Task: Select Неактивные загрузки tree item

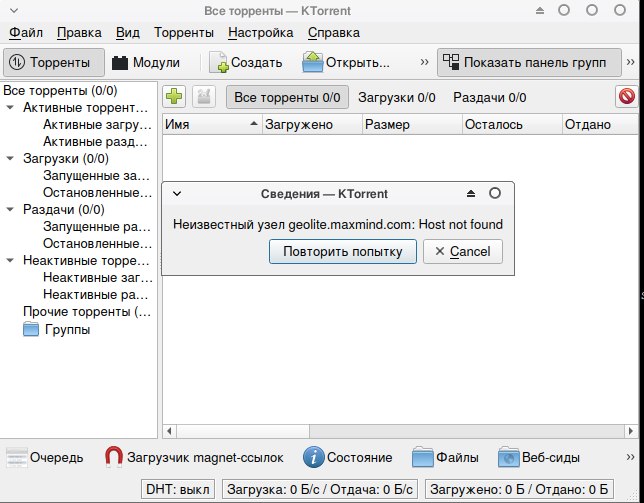Action: coord(98,278)
